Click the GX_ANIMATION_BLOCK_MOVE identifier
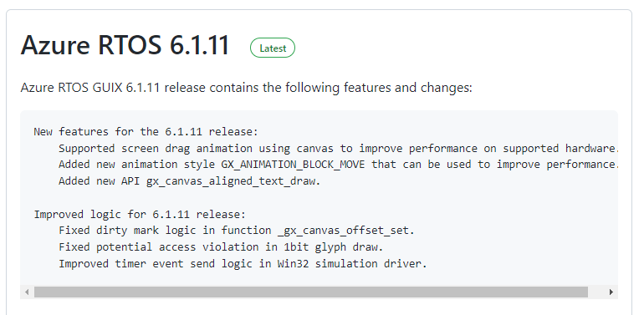This screenshot has width=644, height=315. tap(294, 165)
